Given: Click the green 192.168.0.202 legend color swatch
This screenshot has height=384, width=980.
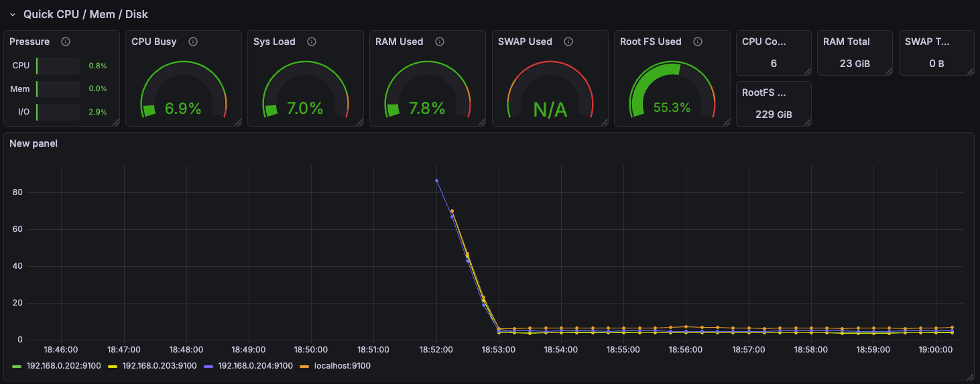Looking at the screenshot, I should [17, 366].
